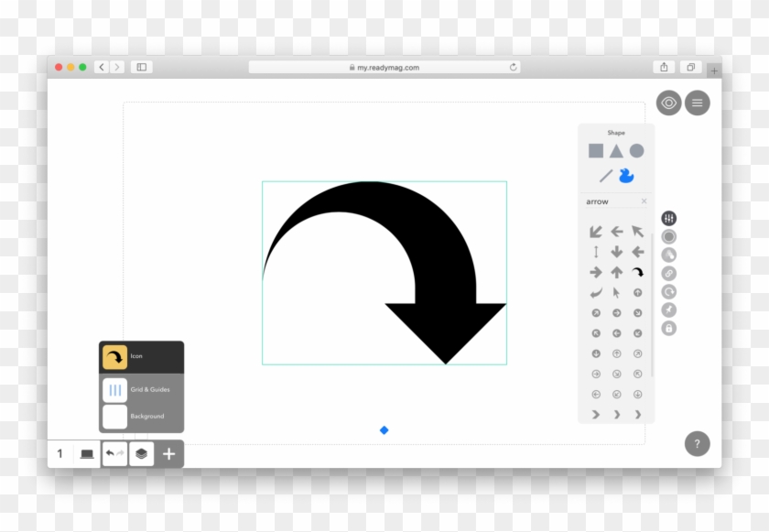Toggle the Safari sidebar

(x=142, y=67)
